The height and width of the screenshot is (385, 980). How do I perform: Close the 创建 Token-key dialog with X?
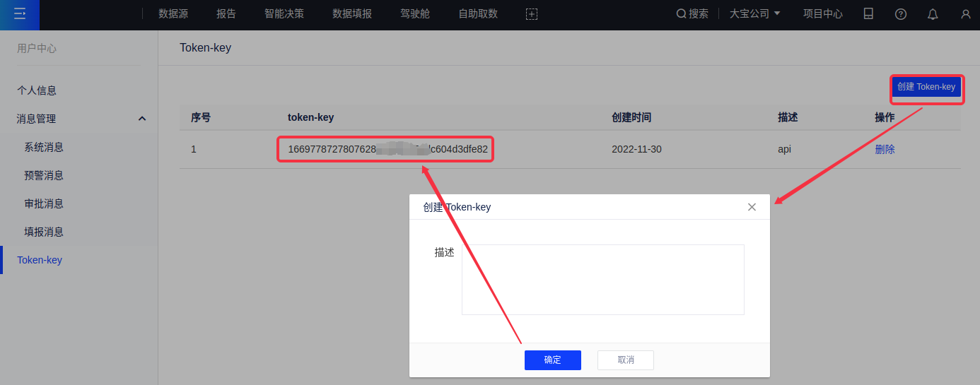point(752,207)
